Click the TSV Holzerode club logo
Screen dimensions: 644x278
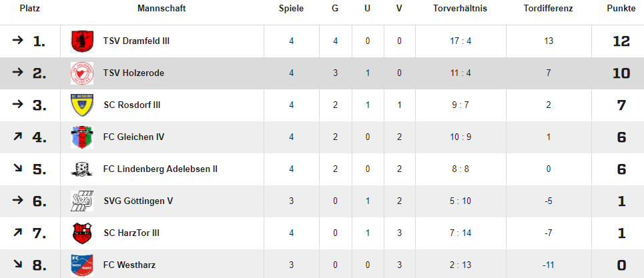(x=82, y=73)
